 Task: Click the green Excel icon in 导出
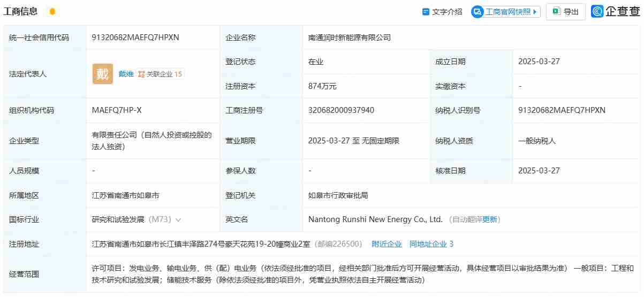pos(556,12)
